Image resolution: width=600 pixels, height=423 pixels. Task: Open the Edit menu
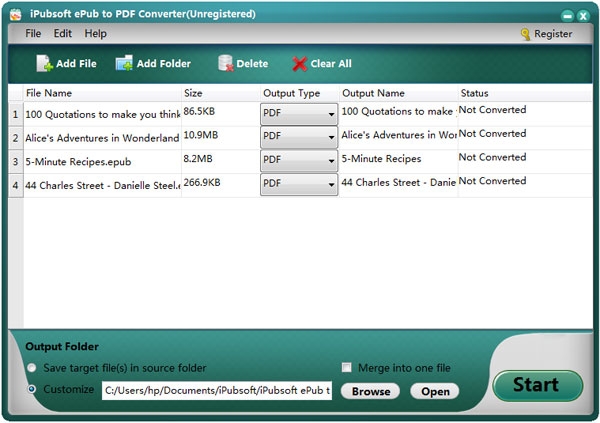[63, 33]
